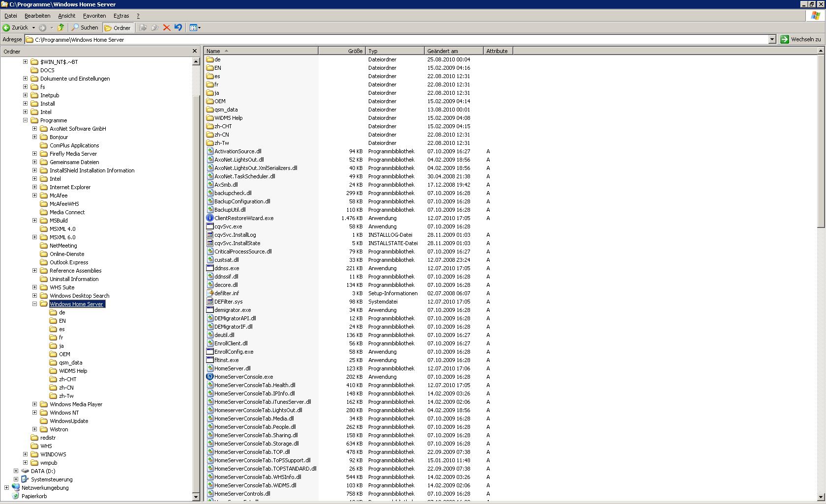The width and height of the screenshot is (826, 504).
Task: Select the WiDMS Help folder icon in list
Action: 210,118
